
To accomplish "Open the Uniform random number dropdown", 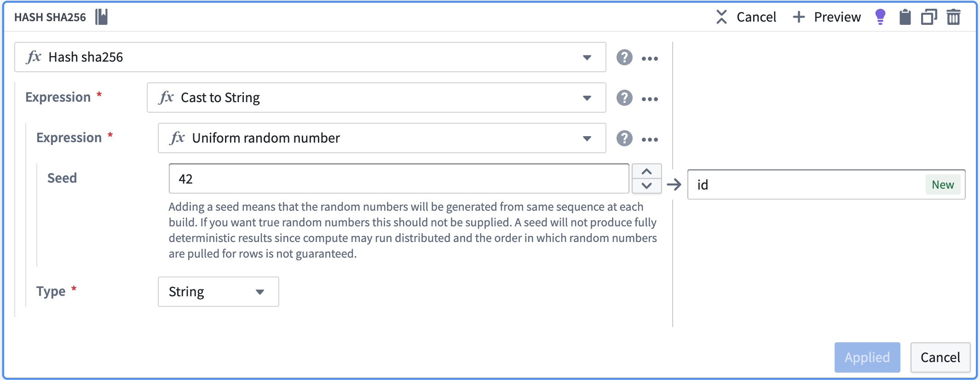I will point(587,138).
